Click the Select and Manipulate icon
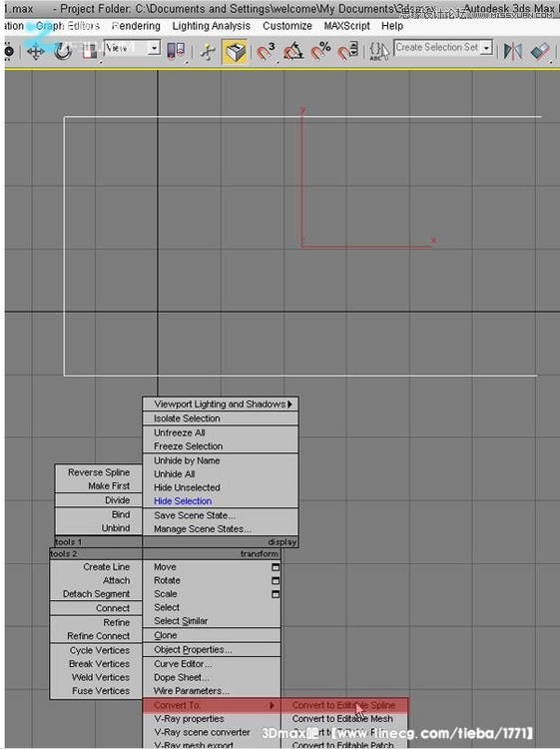 point(208,51)
